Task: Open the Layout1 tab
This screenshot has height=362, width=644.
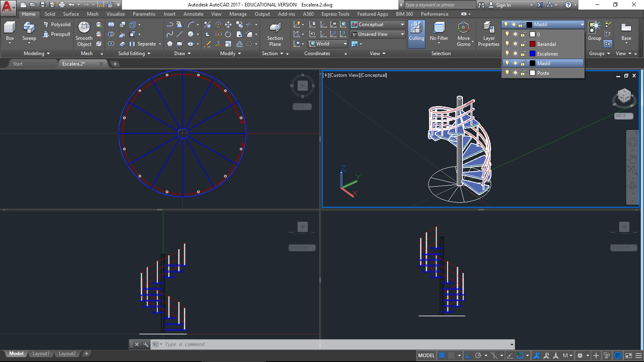Action: (41, 354)
